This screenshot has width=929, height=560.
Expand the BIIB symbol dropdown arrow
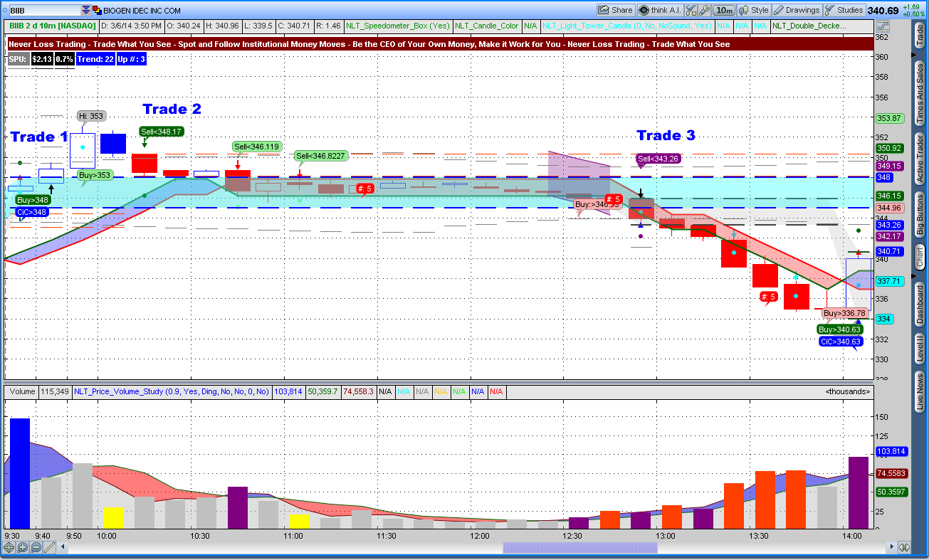pos(86,11)
